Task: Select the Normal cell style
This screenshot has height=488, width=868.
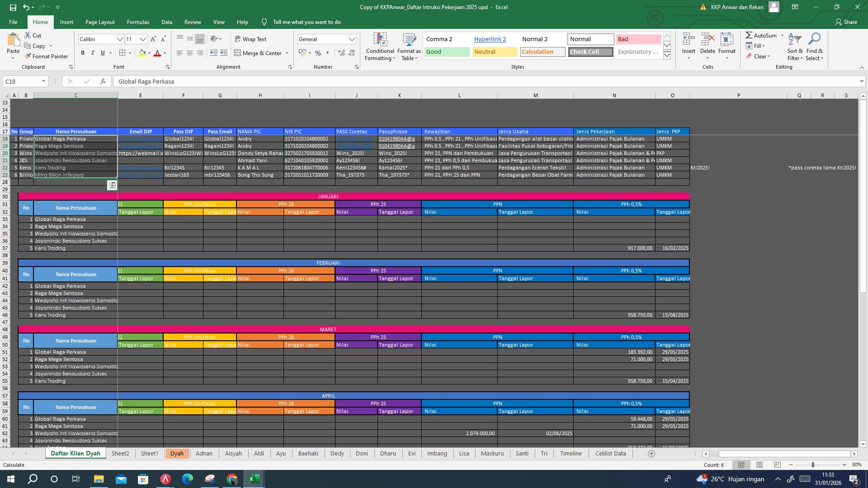Action: coord(590,39)
